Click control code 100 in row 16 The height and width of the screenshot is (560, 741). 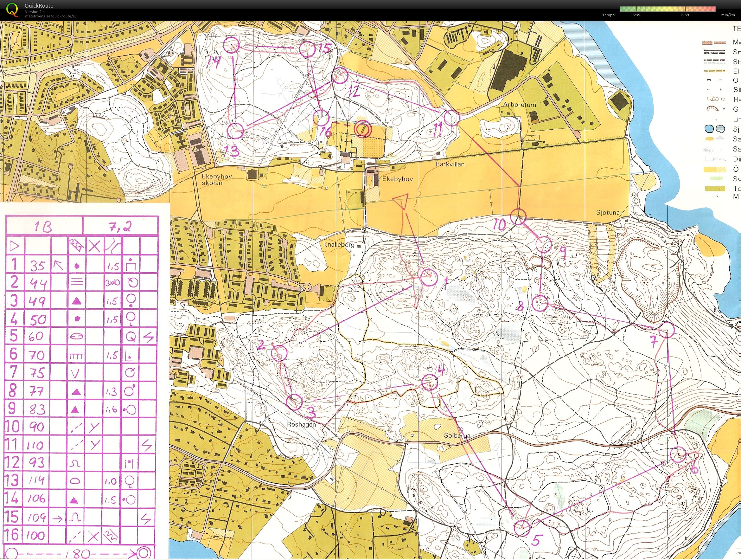click(36, 535)
